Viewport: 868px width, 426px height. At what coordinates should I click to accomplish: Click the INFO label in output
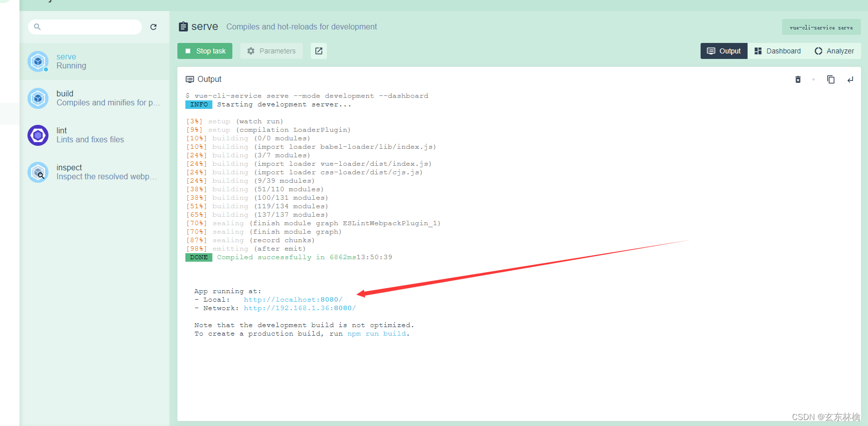point(199,104)
